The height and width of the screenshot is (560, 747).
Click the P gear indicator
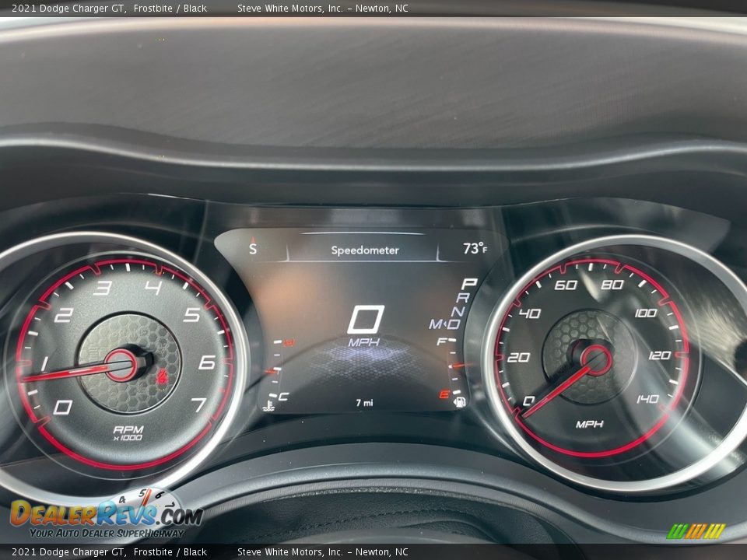(468, 284)
